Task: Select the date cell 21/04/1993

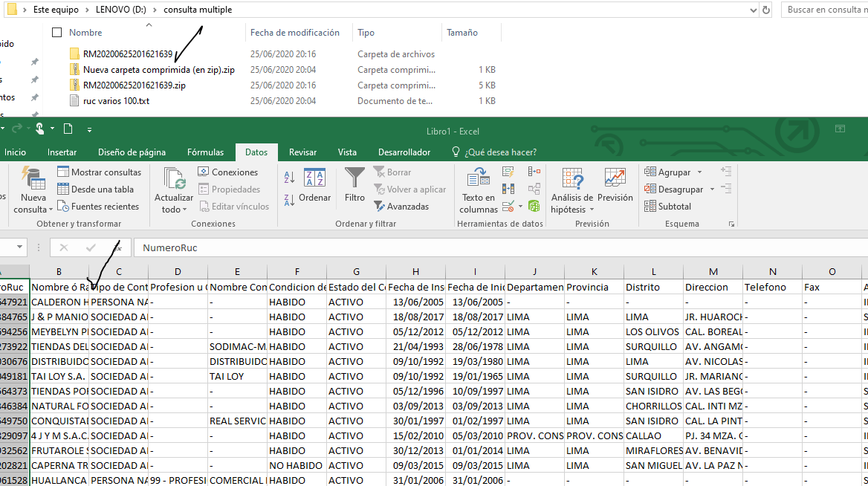Action: click(415, 346)
